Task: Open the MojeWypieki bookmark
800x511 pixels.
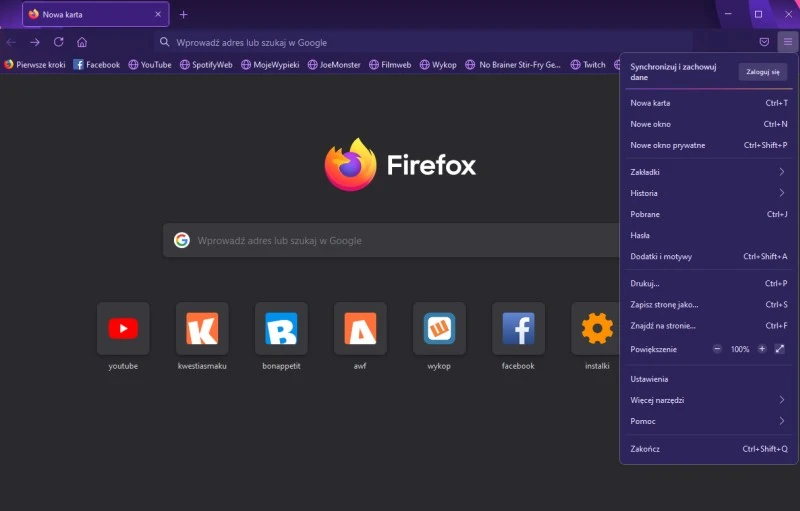Action: click(270, 65)
